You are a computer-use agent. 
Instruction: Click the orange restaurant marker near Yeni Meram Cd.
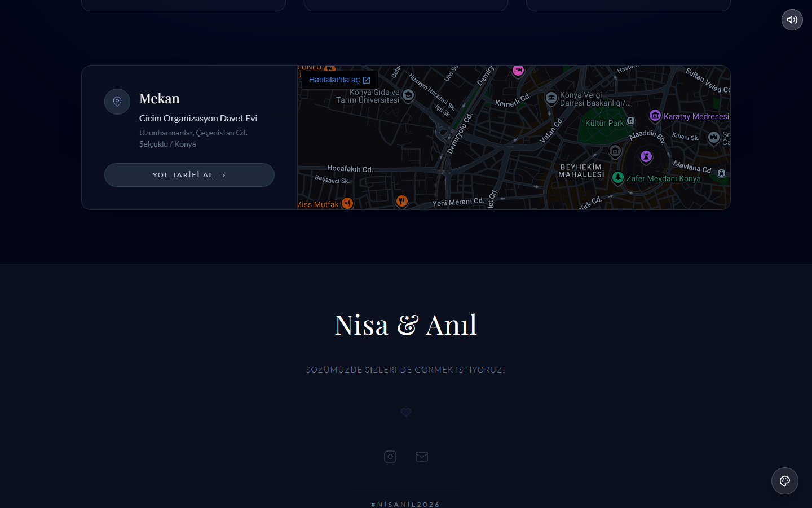pyautogui.click(x=402, y=201)
